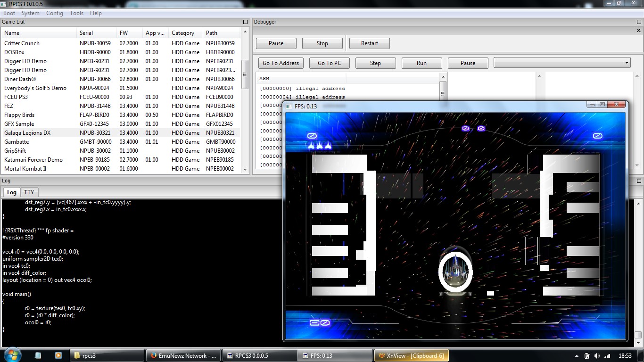The width and height of the screenshot is (644, 362).
Task: Click the Pause button beside Stop
Action: [276, 43]
